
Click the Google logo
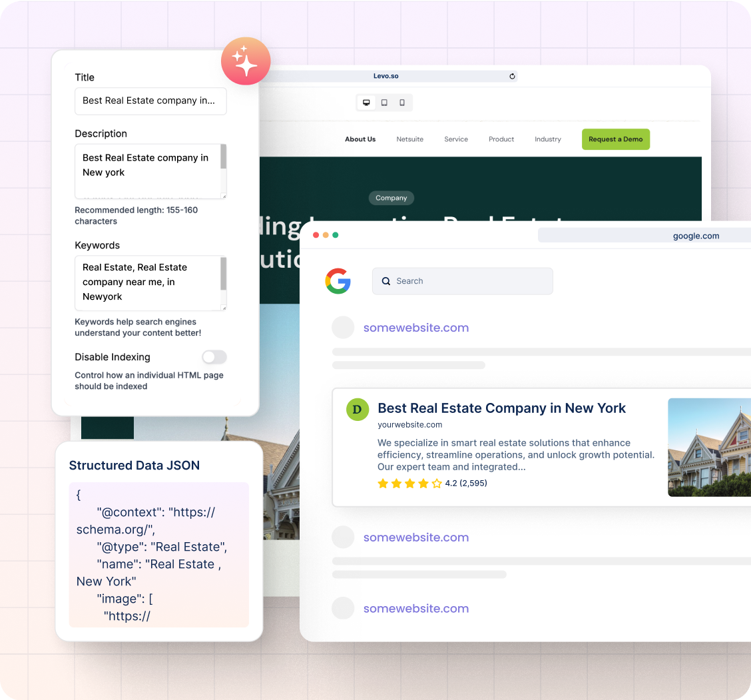pyautogui.click(x=338, y=281)
